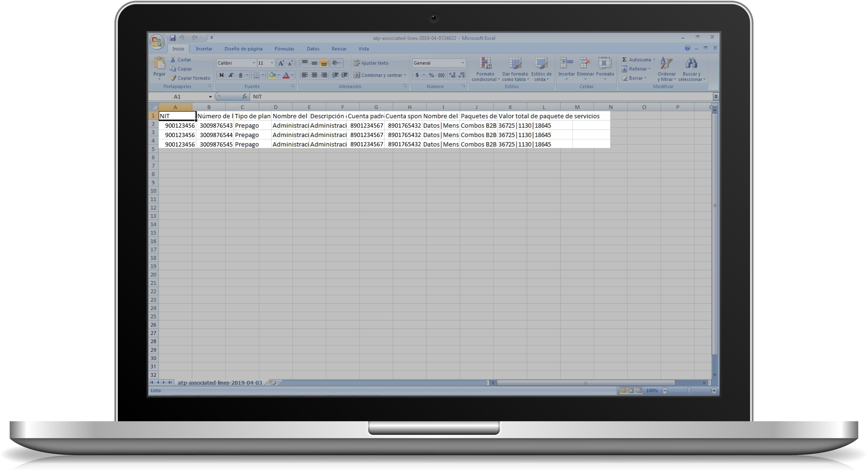
Task: Open Combinar y centrar dropdown arrow
Action: pos(405,75)
